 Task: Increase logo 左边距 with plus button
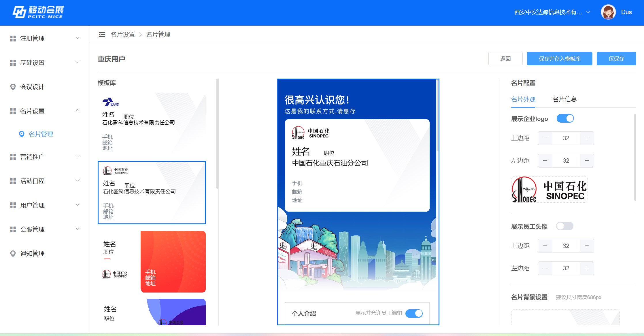point(587,161)
